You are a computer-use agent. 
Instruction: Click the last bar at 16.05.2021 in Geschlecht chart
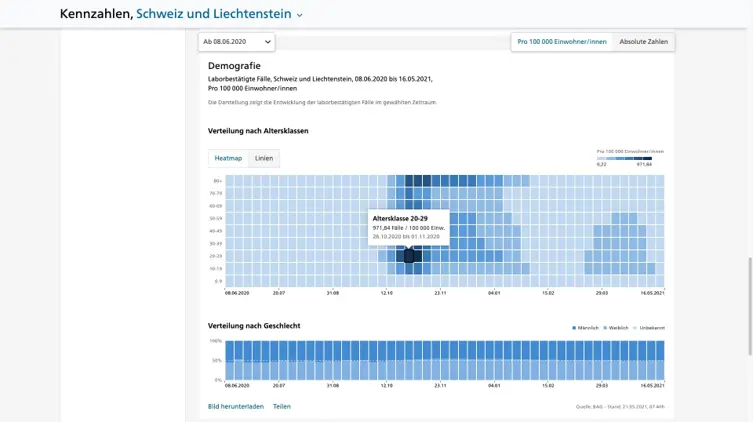click(x=659, y=360)
